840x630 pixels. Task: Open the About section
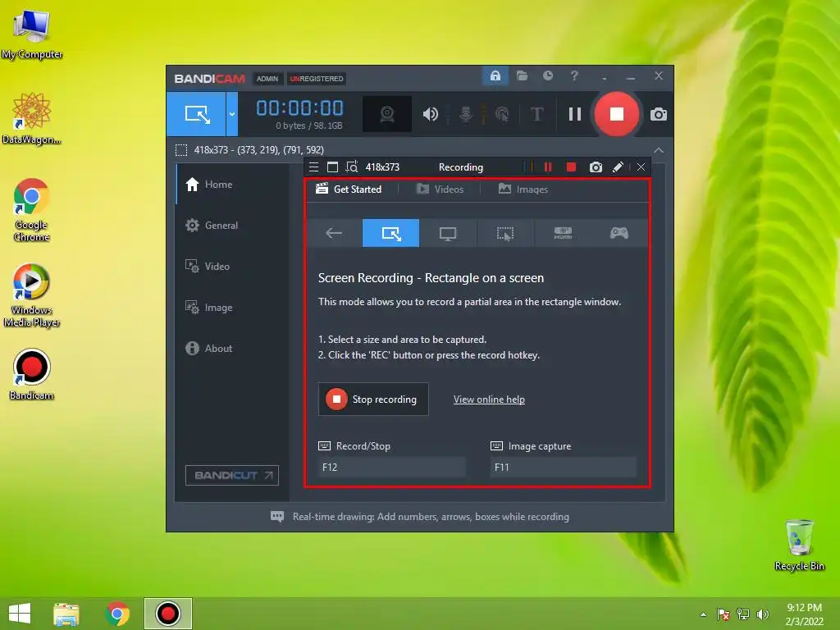[x=232, y=348]
